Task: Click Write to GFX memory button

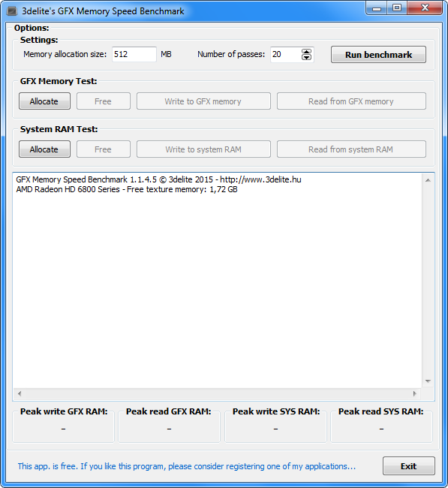Action: pos(203,101)
